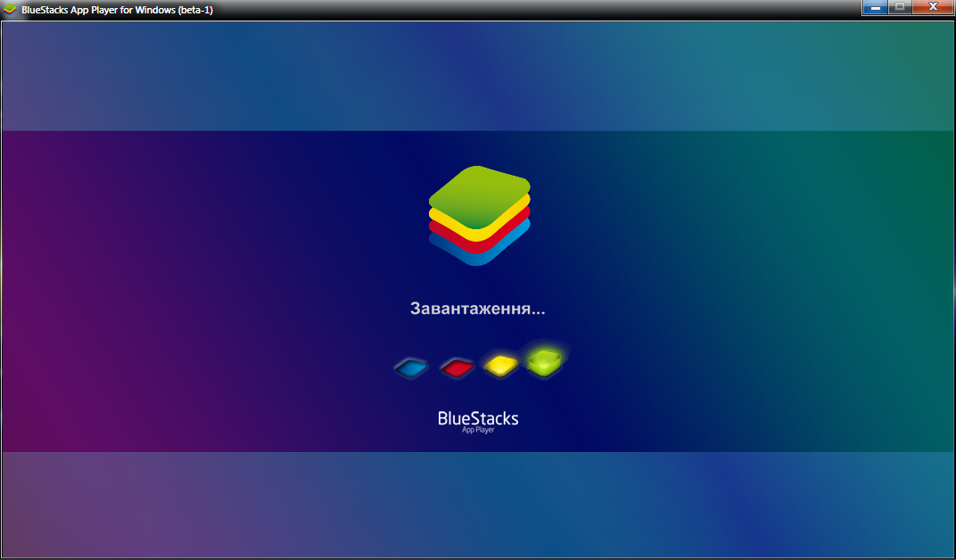Click the BlueStacks App Player wordmark
The image size is (956, 560).
[x=478, y=422]
